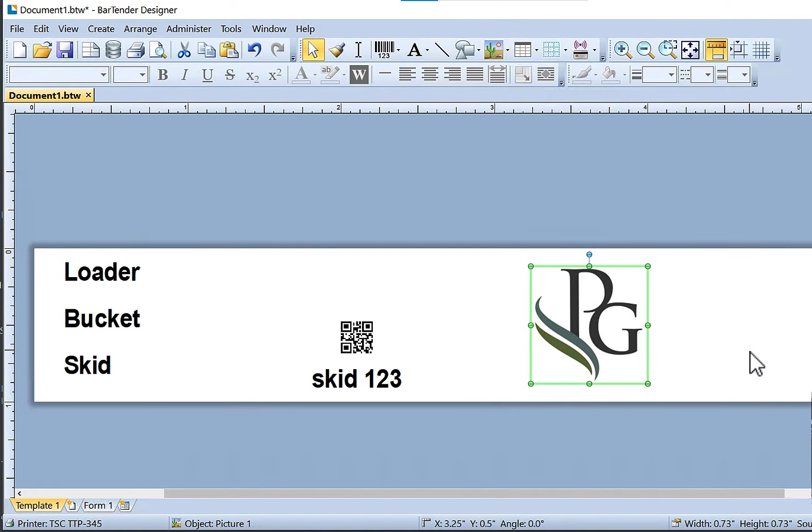Open the line color picker

(582, 75)
